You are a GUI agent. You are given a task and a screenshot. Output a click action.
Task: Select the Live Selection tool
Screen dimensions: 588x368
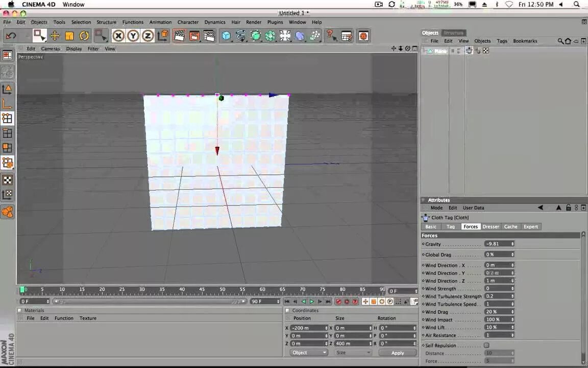(39, 36)
